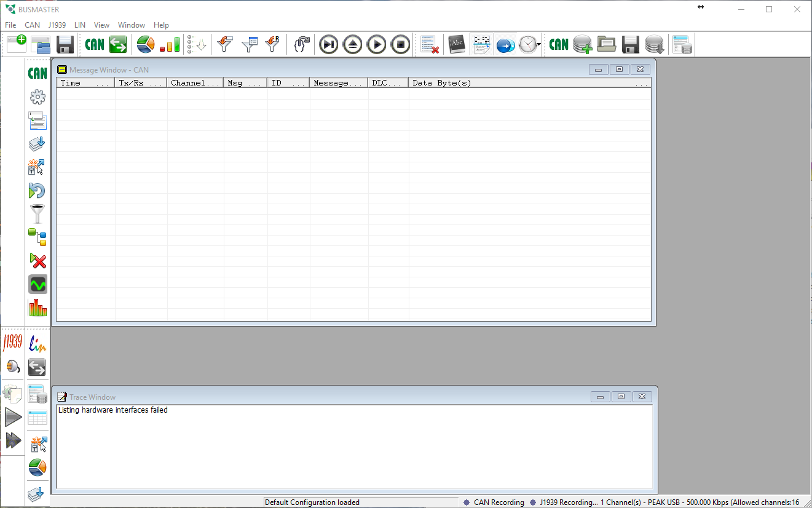Open the pie chart network statistics icon in top toolbar

coord(146,44)
